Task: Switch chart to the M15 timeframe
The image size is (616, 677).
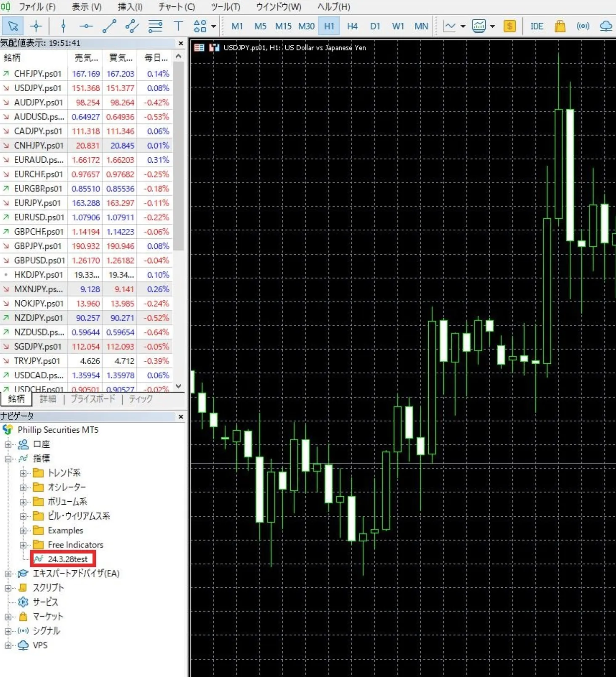Action: coord(283,26)
